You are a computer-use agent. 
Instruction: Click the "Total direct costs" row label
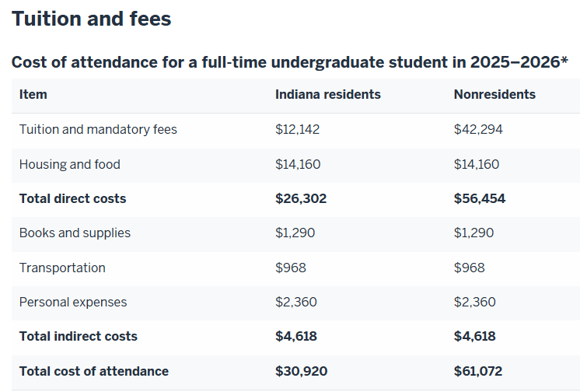click(72, 199)
